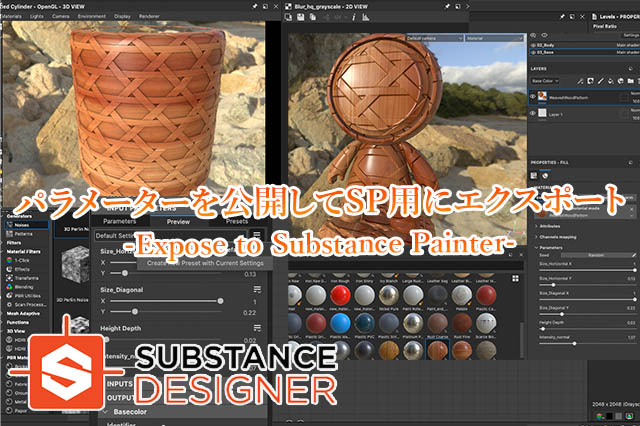Click Create New Preset with Current Settings
This screenshot has width=640, height=426.
[x=205, y=263]
